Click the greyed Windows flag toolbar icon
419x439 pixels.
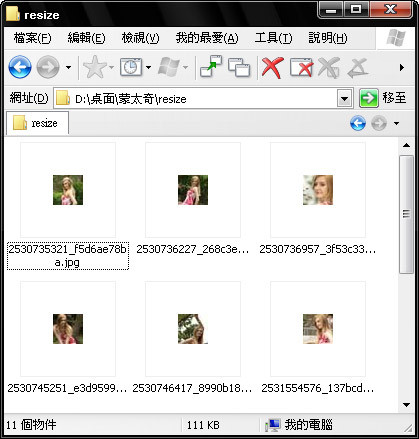(169, 67)
